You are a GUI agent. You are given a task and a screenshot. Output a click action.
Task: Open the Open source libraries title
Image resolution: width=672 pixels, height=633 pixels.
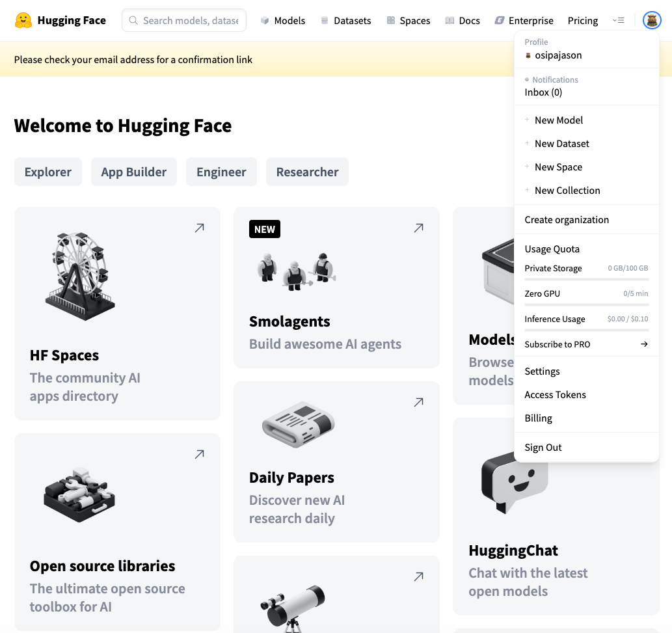[102, 566]
